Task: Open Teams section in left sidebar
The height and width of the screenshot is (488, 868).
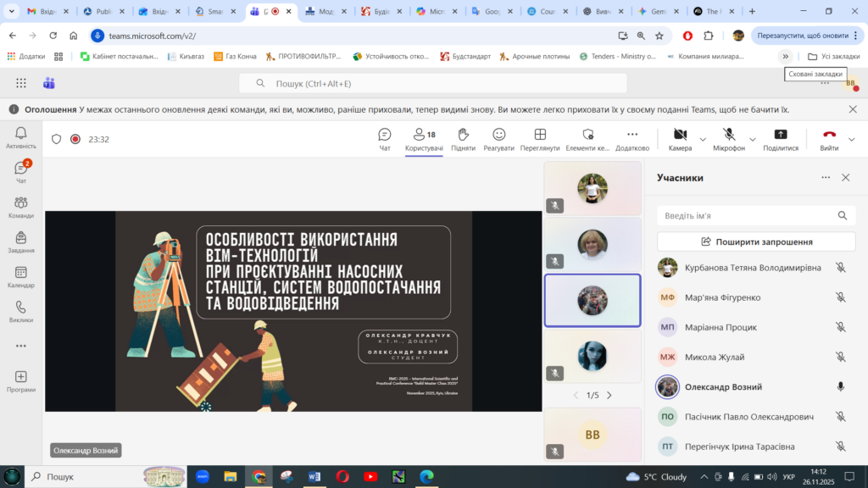Action: [x=21, y=207]
